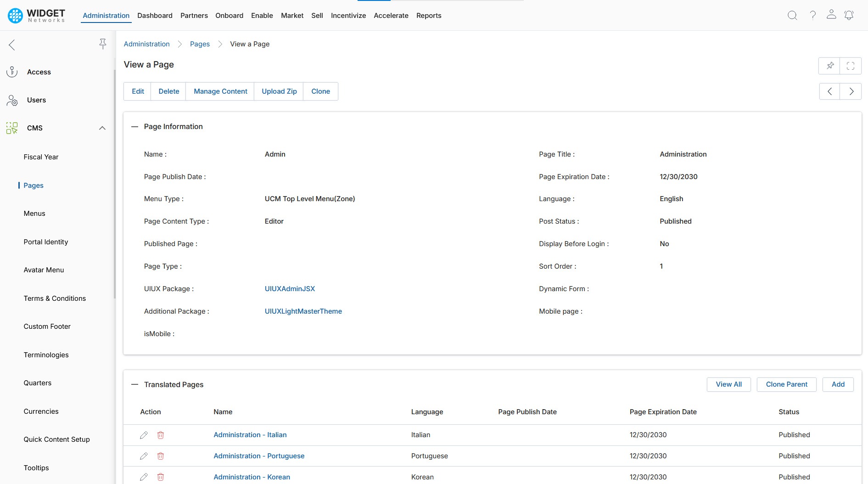Select Currencies in sidebar

coord(41,411)
